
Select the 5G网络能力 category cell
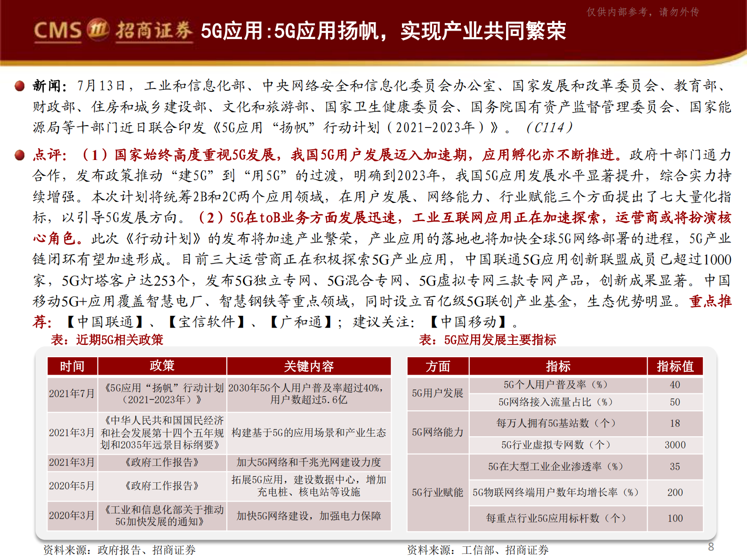coord(438,432)
